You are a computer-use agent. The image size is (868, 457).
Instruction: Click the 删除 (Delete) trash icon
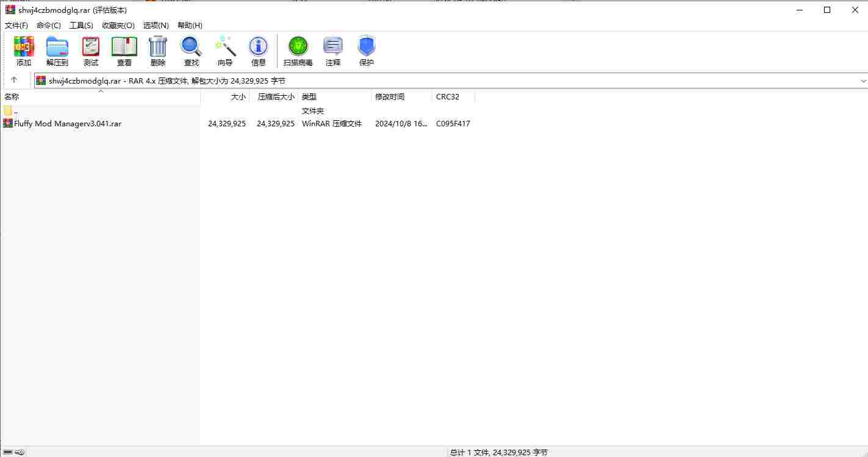(158, 51)
